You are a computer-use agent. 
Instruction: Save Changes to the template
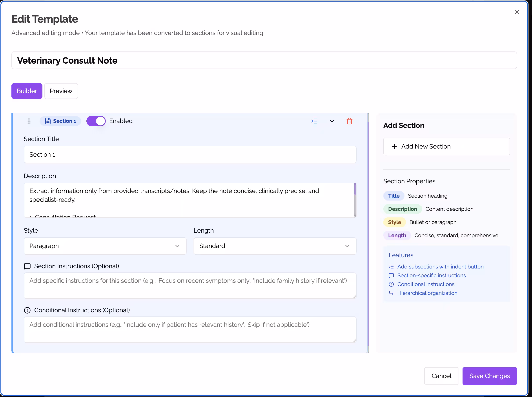[490, 376]
